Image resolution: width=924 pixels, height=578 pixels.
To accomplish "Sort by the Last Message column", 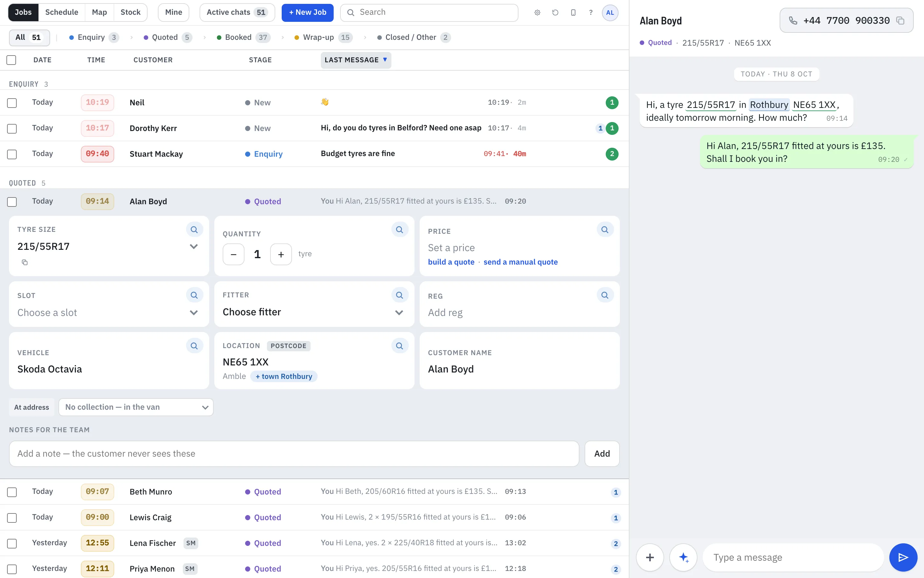I will (x=356, y=60).
